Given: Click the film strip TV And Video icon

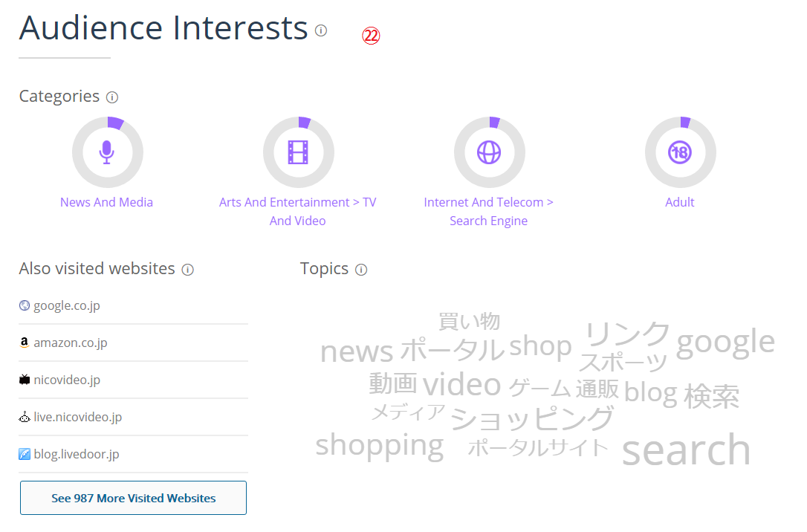Looking at the screenshot, I should click(299, 152).
